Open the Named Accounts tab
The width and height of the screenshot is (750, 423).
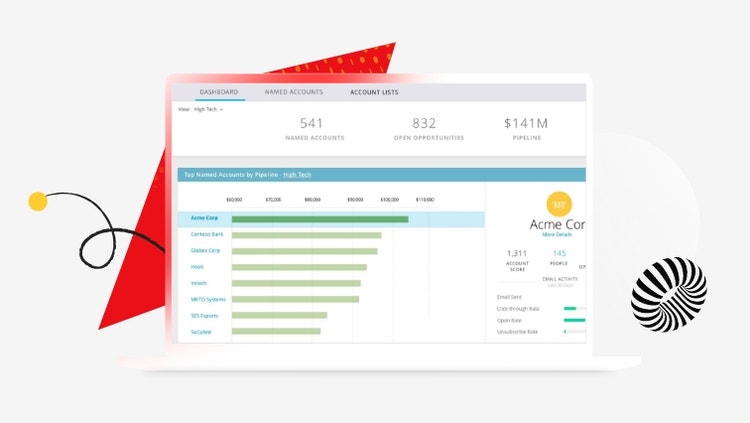[293, 92]
